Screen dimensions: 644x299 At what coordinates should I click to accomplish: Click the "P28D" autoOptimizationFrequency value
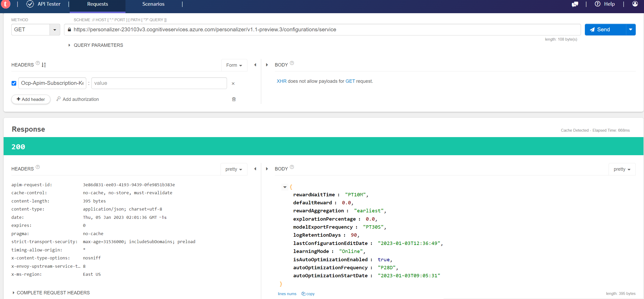(x=387, y=268)
